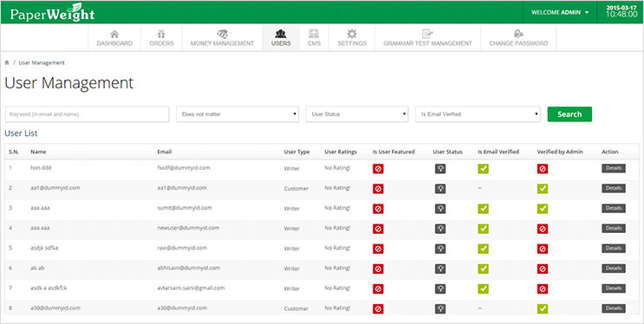Click admin verification icon for abhisaini@dummyid.com
This screenshot has width=644, height=324.
[543, 269]
